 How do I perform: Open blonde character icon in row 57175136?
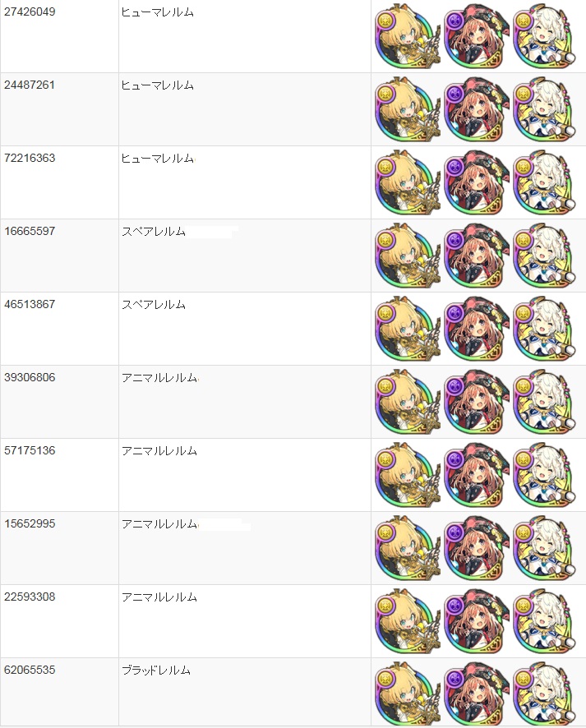(x=407, y=476)
